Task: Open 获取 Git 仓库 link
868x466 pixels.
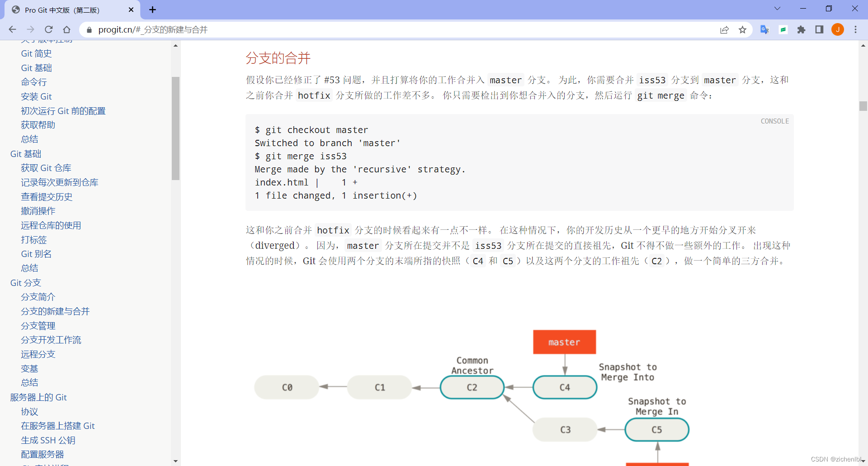Action: click(x=46, y=168)
